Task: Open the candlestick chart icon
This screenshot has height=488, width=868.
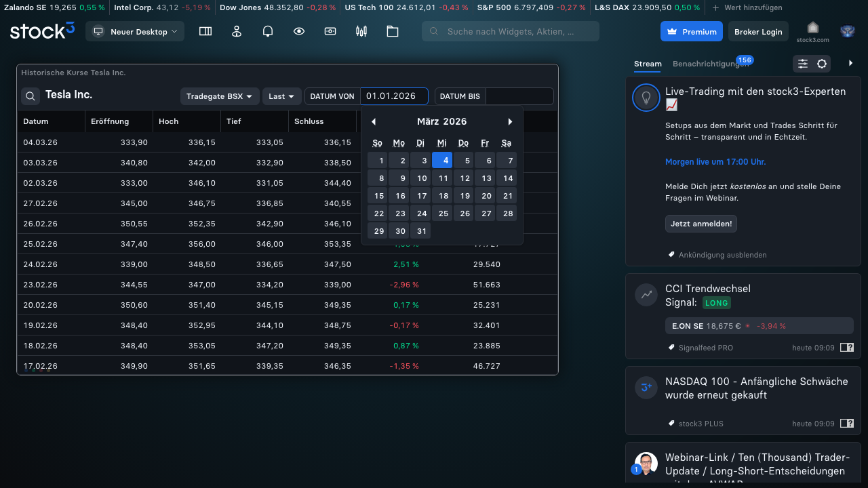Action: coord(361,31)
